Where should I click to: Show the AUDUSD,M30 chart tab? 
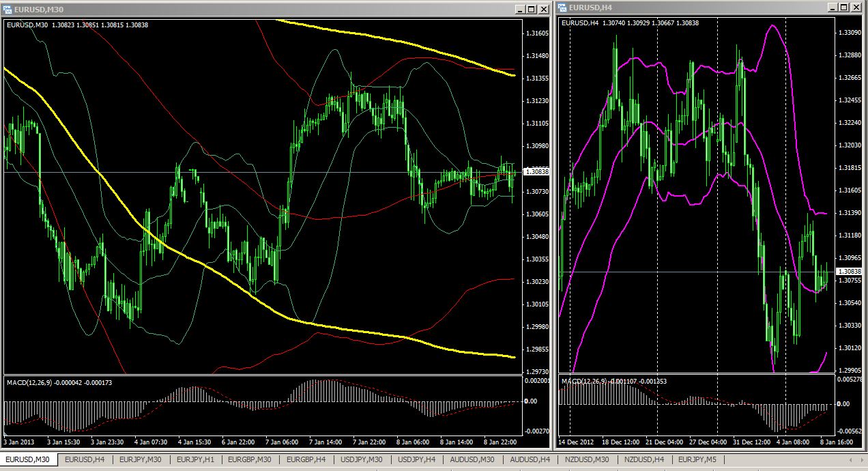(x=472, y=460)
